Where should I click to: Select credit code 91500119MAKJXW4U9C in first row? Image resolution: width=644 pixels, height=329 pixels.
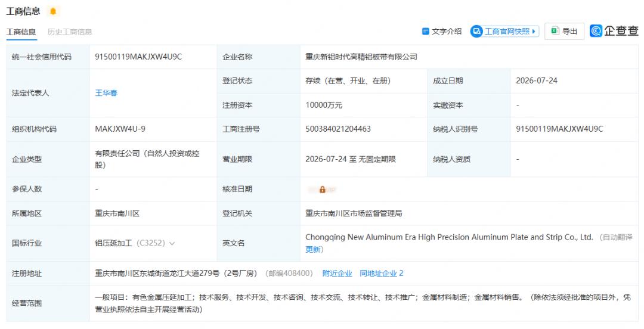138,57
